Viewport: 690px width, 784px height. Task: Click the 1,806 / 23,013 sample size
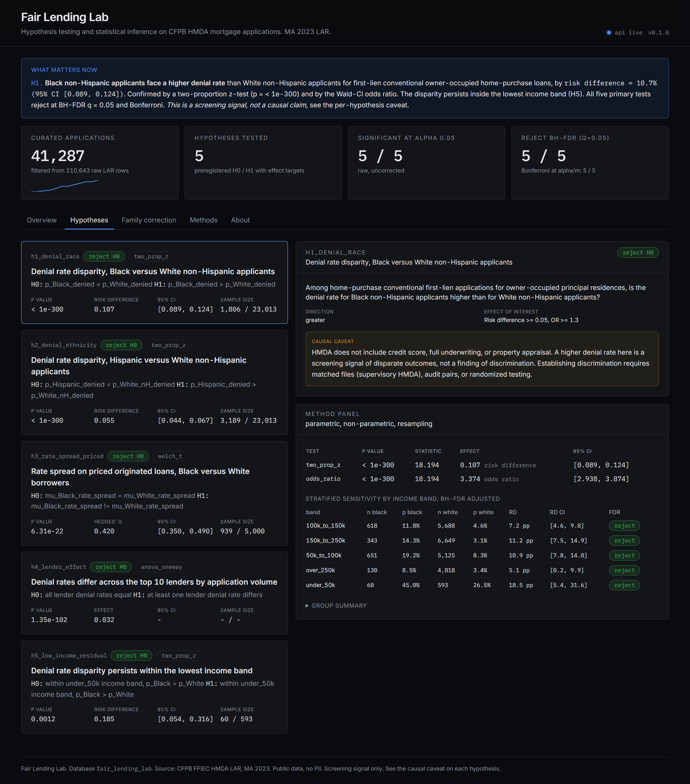[x=248, y=310]
